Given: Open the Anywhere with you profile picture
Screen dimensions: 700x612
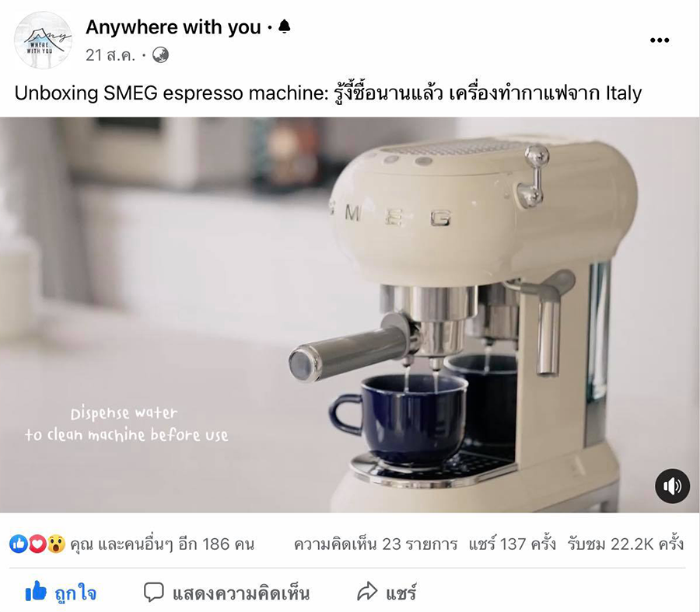Looking at the screenshot, I should [x=43, y=40].
